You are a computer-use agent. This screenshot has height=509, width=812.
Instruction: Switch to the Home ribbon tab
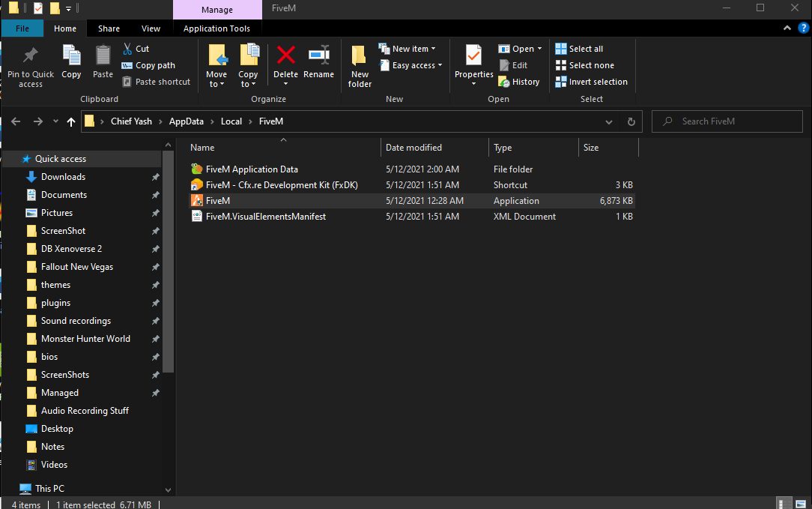tap(65, 28)
